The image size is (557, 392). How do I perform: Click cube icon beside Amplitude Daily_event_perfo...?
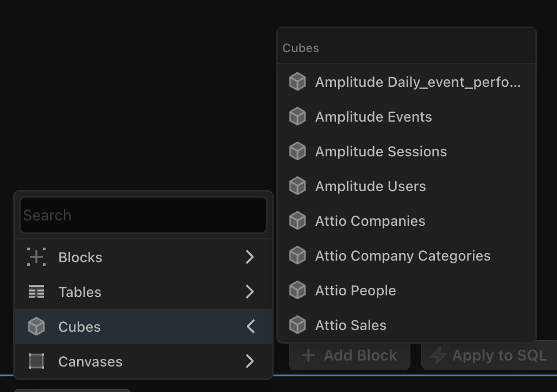tap(298, 82)
